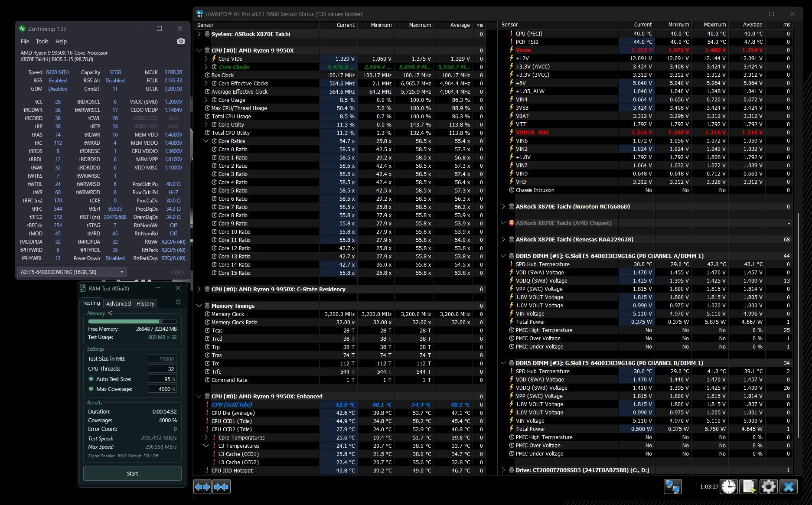
Task: Click the drive icon beside CT2000T700SSD3
Action: click(x=511, y=470)
